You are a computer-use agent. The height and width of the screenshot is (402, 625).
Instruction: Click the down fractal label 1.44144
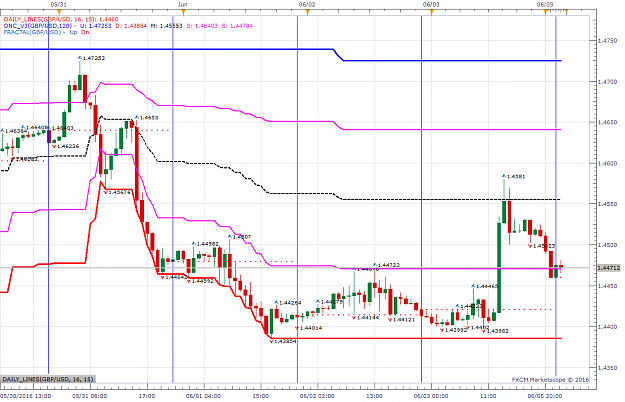pos(368,318)
